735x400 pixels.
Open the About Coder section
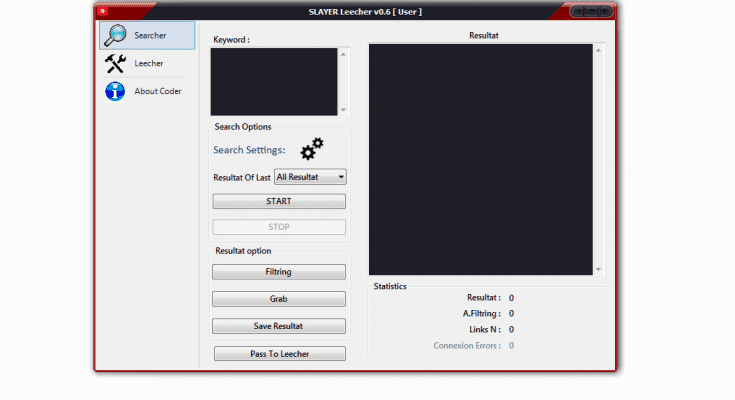[x=157, y=92]
